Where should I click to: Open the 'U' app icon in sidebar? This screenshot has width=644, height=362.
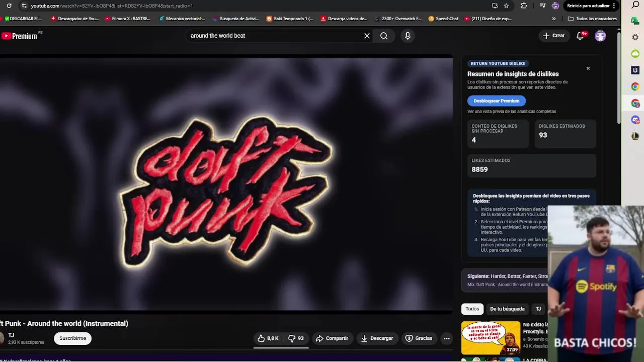pyautogui.click(x=635, y=70)
